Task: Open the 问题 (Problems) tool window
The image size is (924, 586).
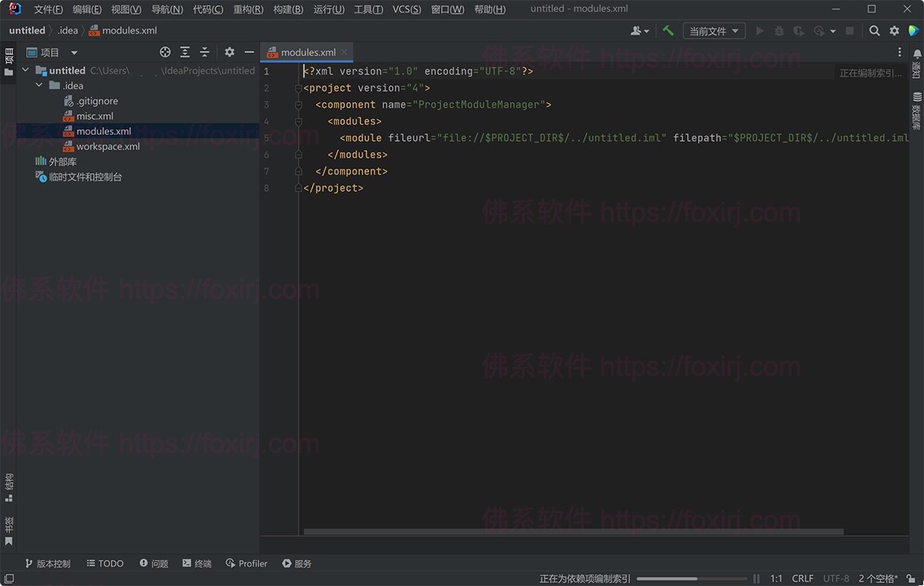Action: 153,563
